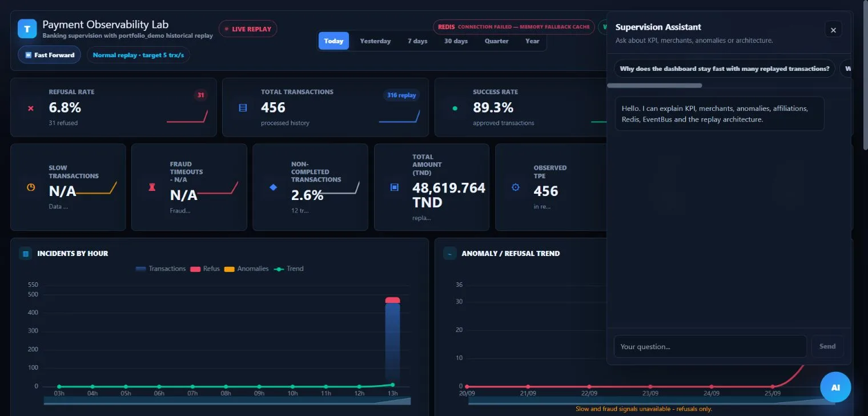Click the Slow Transactions clock icon

coord(31,187)
